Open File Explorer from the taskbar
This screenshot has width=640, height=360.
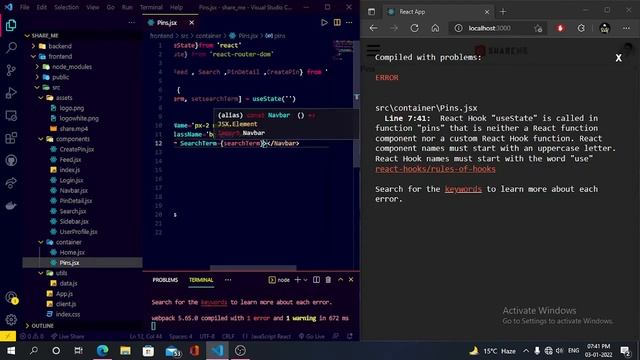pos(125,351)
